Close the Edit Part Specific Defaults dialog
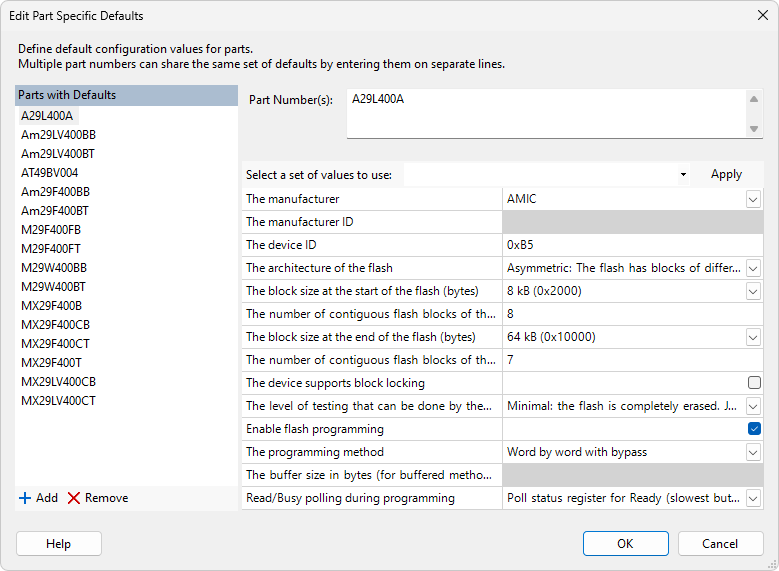Image resolution: width=779 pixels, height=571 pixels. click(762, 16)
